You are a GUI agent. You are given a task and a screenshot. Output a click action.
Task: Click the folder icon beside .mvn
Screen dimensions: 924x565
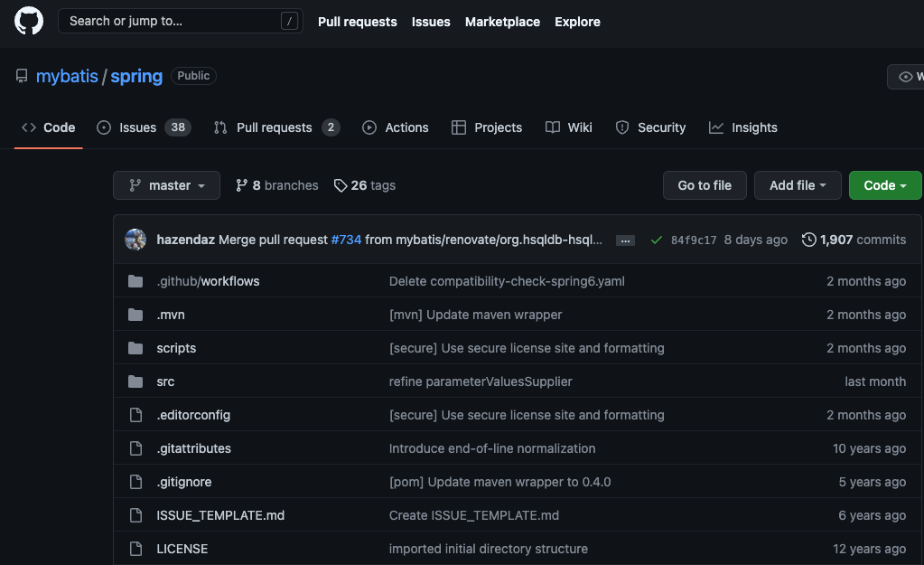(x=135, y=315)
